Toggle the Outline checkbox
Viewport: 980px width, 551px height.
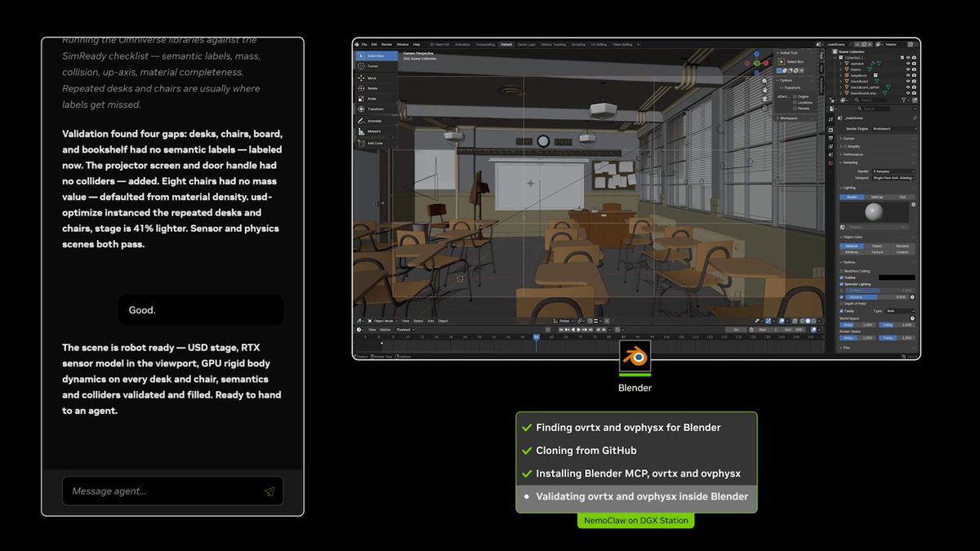click(842, 278)
